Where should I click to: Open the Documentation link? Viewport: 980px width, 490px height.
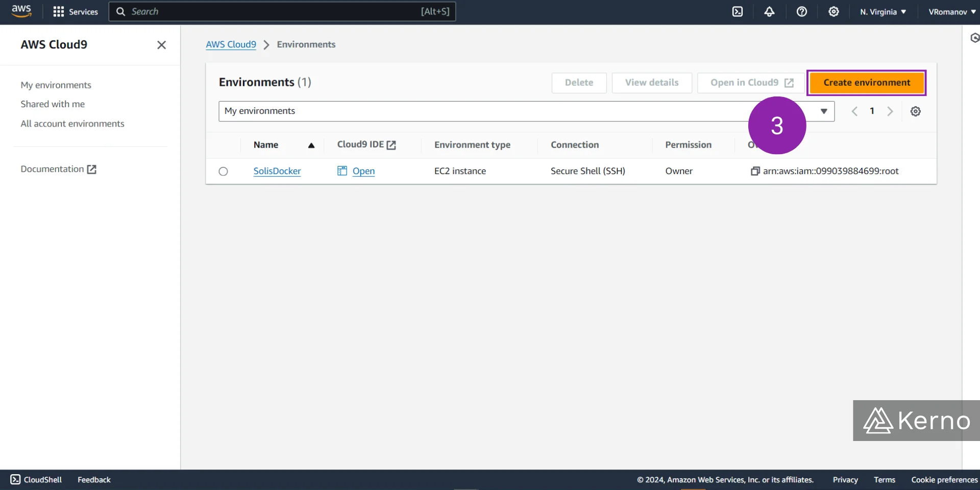[x=58, y=169]
